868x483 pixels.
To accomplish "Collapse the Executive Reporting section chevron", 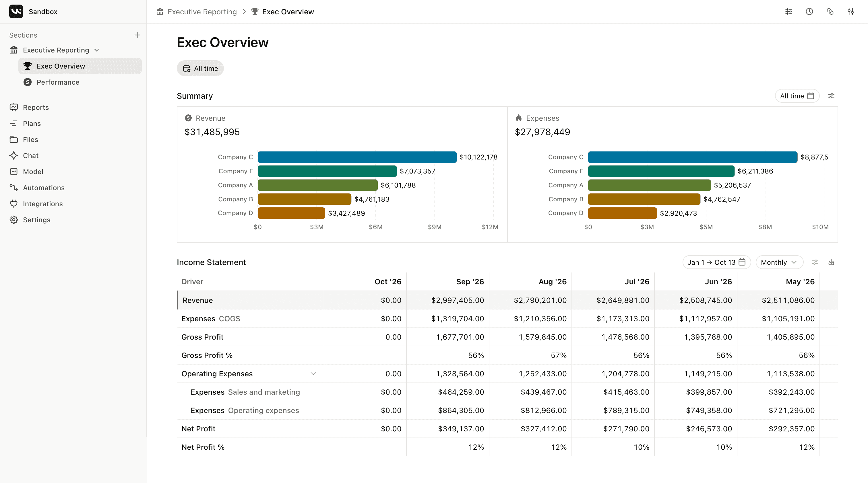I will click(x=97, y=50).
